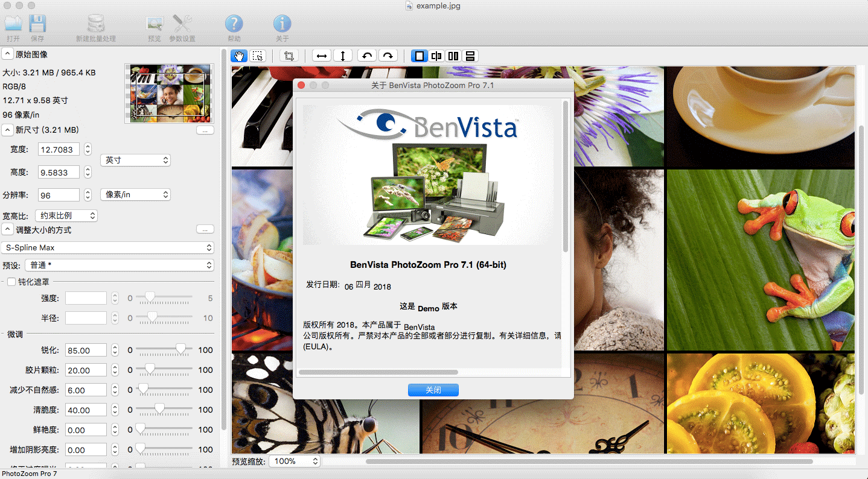This screenshot has height=479, width=868.
Task: Click the ellipsis button next to 调整大小的方式
Action: point(205,230)
